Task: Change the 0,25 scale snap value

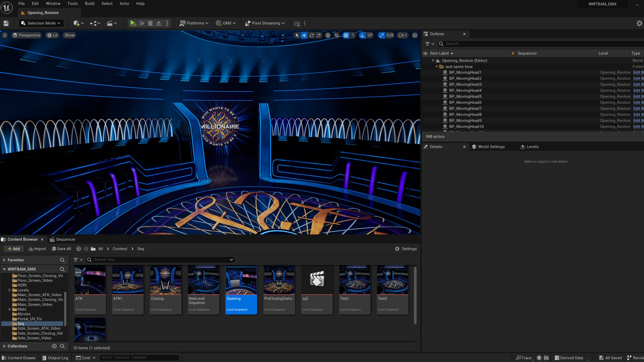Action: 390,35
